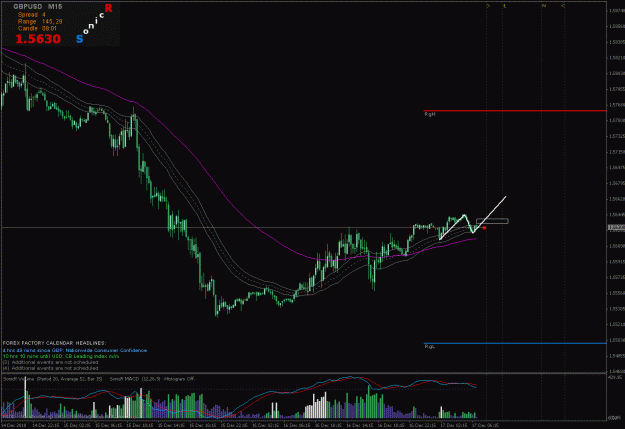
Task: Click the 17 Dec 06:15 time label
Action: [x=485, y=425]
